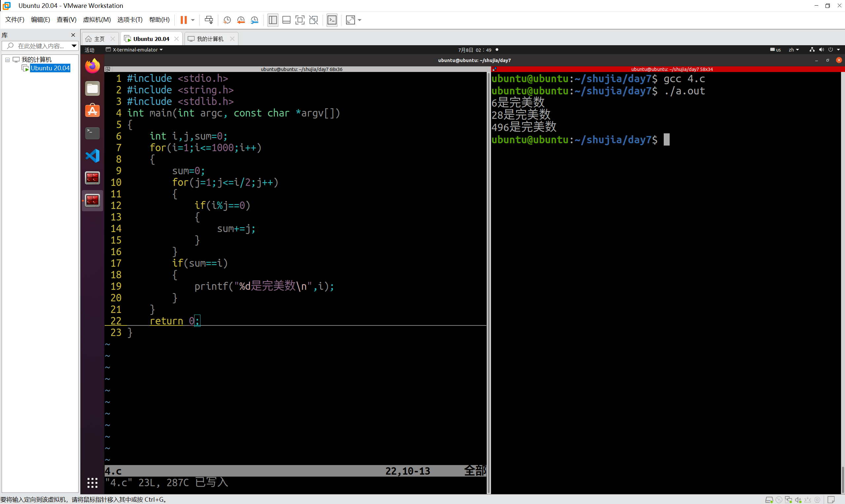Open the zh input method dropdown
This screenshot has height=504, width=845.
tap(794, 50)
